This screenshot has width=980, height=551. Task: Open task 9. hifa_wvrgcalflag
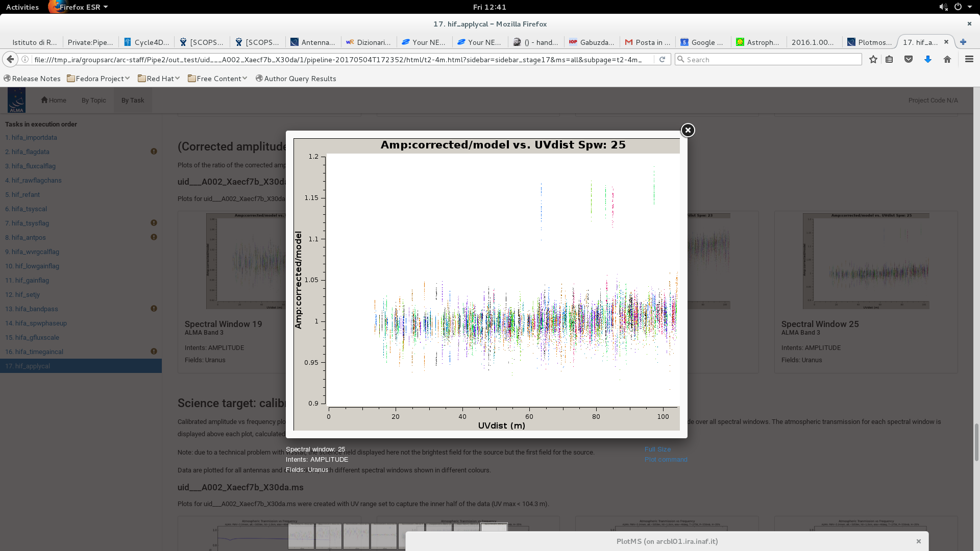click(32, 252)
